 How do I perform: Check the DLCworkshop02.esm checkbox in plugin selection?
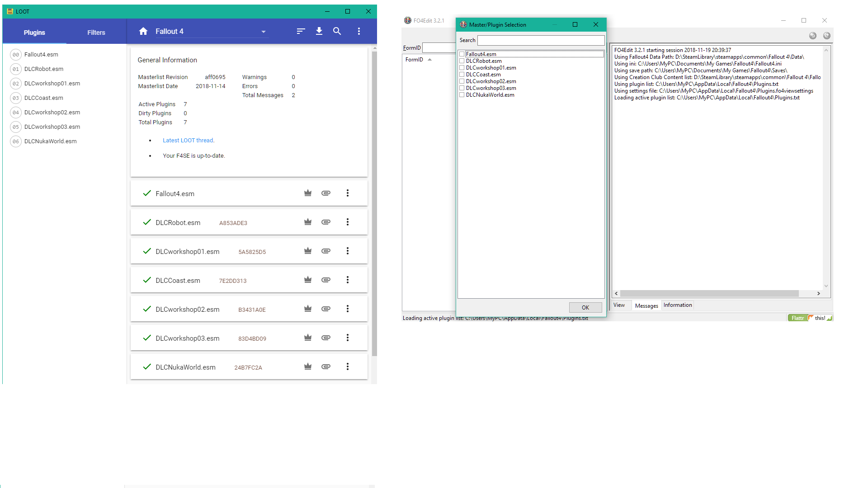(x=462, y=81)
